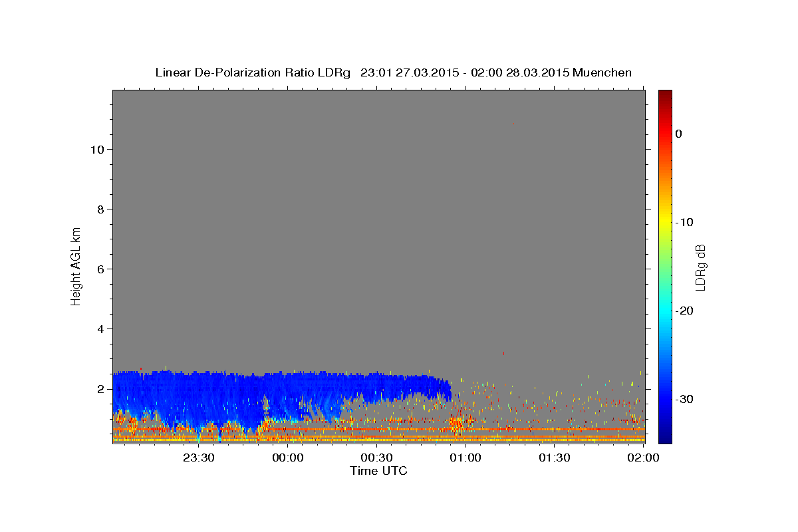Click the 'Muenchen' location in the title
798x532 pixels.
click(x=602, y=72)
